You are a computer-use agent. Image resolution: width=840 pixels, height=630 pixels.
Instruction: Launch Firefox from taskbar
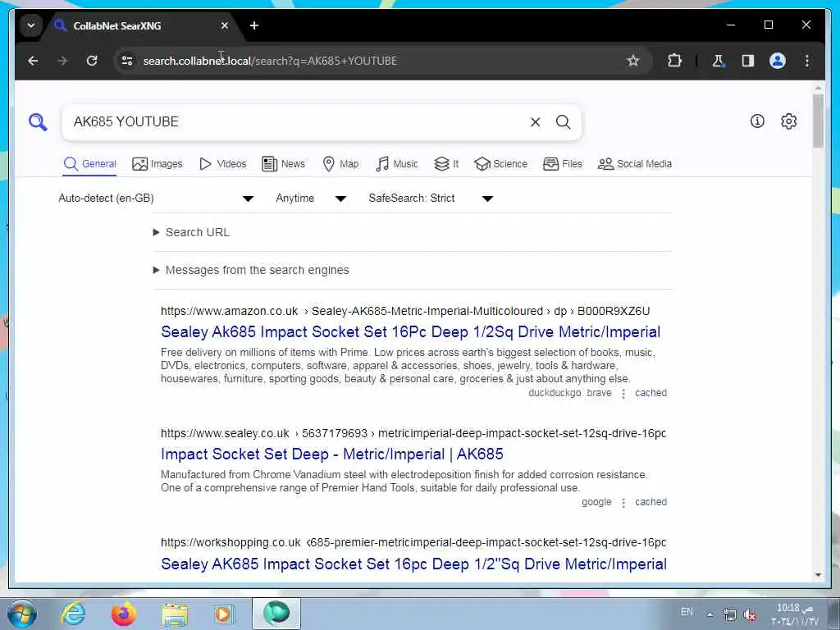[124, 614]
